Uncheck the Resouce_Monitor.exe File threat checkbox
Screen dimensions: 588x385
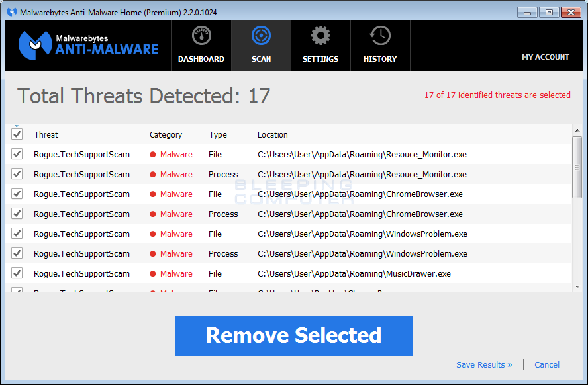[x=17, y=154]
